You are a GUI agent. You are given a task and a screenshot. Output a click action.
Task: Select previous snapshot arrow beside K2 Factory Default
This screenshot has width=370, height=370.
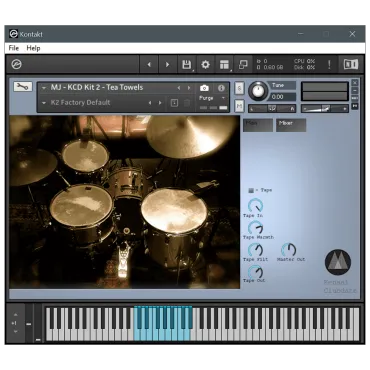(150, 103)
